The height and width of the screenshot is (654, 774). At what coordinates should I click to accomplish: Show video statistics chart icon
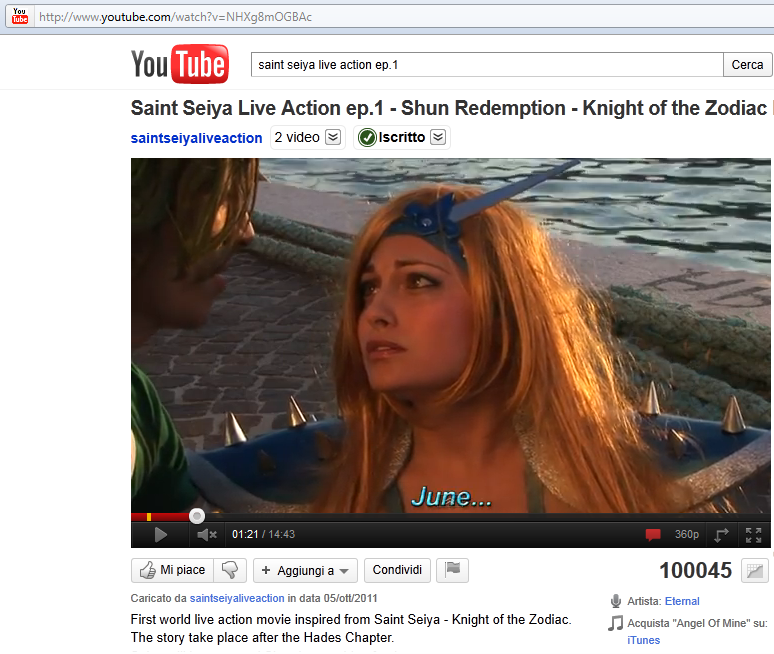pyautogui.click(x=755, y=571)
